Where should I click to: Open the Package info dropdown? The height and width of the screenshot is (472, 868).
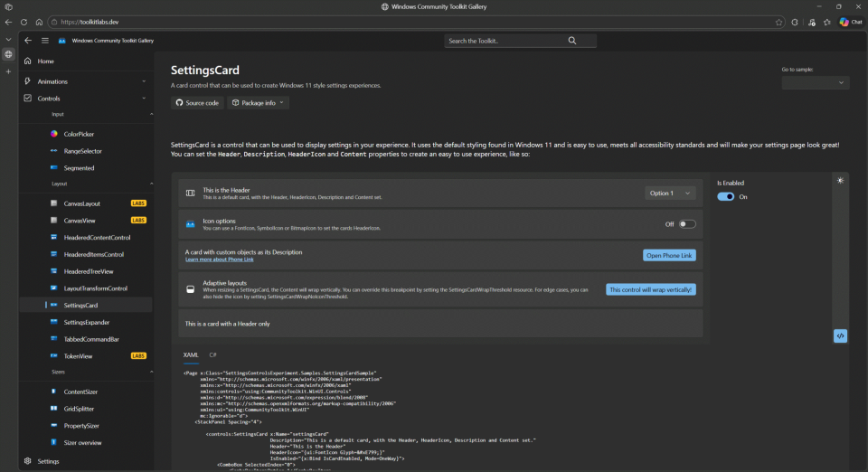(258, 103)
